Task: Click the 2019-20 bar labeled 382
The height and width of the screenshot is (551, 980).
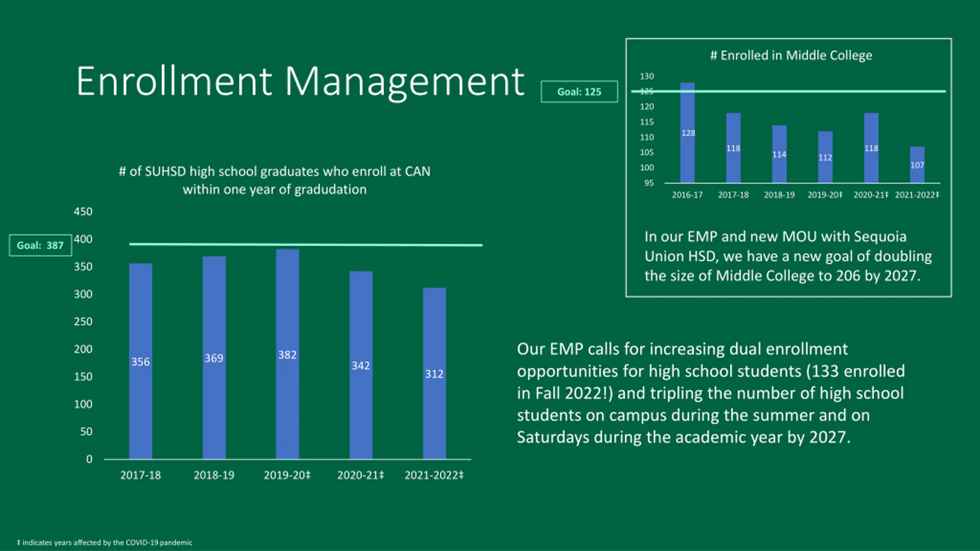Action: click(287, 354)
